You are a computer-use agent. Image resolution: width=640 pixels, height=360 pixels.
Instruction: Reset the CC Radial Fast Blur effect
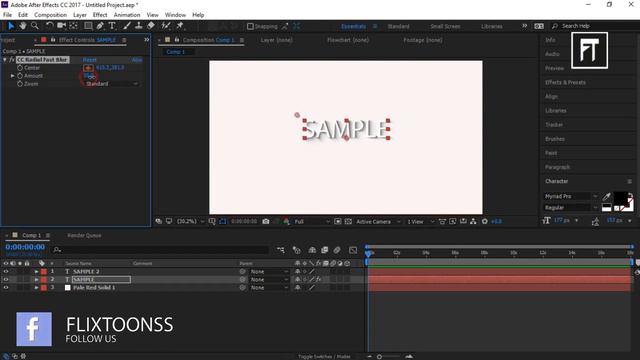coord(90,60)
